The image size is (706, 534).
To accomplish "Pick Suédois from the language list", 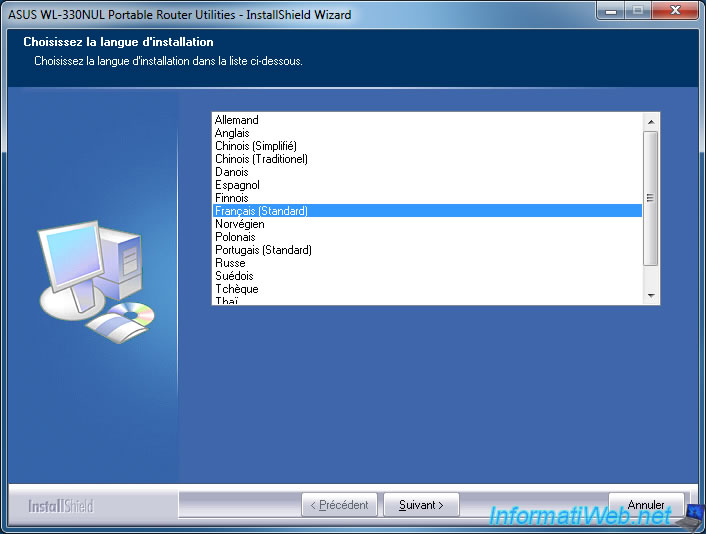I will tap(427, 276).
